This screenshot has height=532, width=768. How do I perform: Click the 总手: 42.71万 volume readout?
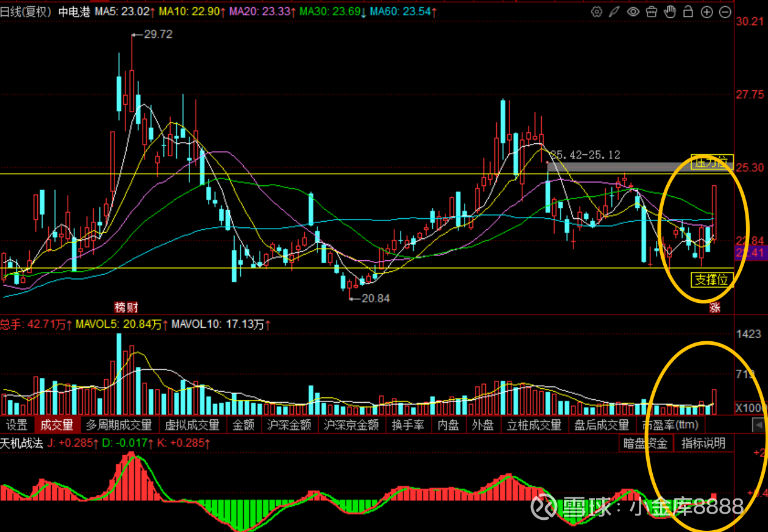click(x=36, y=325)
